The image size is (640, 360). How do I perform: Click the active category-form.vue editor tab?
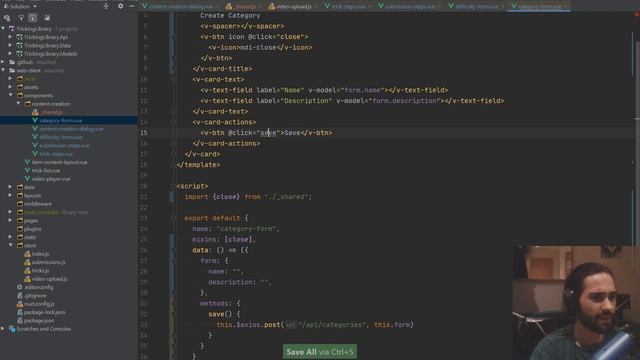(x=539, y=6)
